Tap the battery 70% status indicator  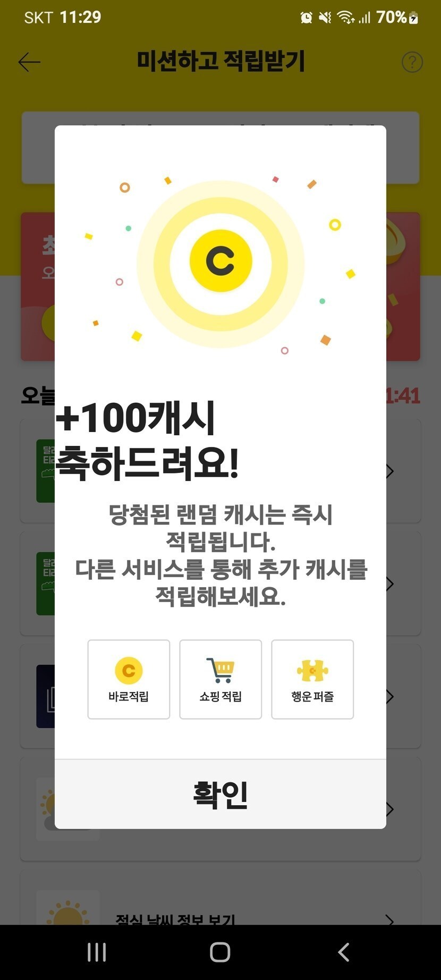pos(397,18)
